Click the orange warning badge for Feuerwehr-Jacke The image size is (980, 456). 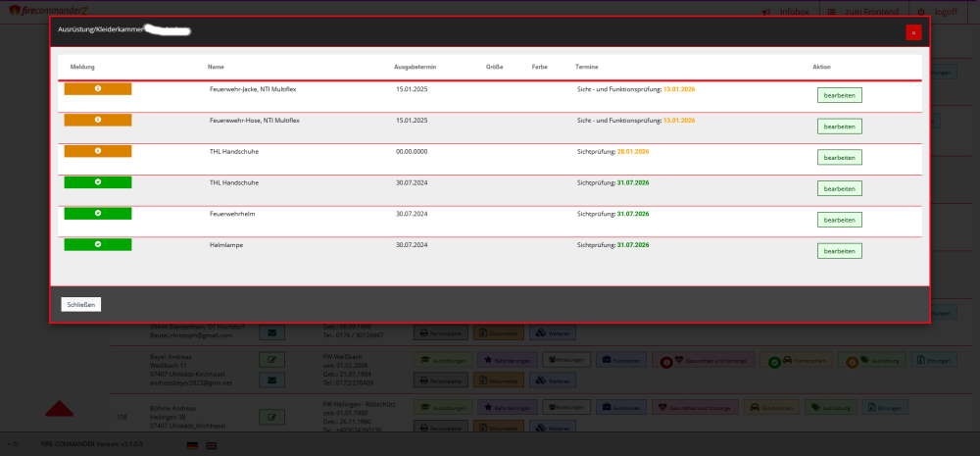tap(98, 89)
